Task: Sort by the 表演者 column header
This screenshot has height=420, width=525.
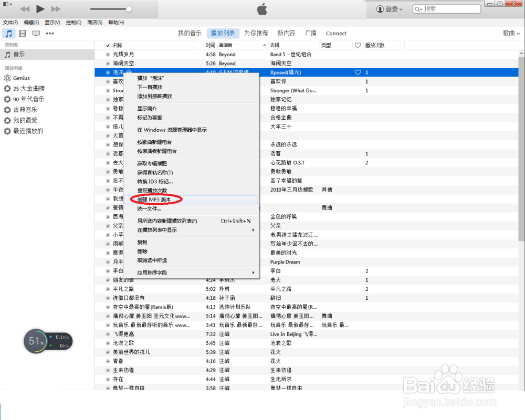Action: tap(243, 45)
